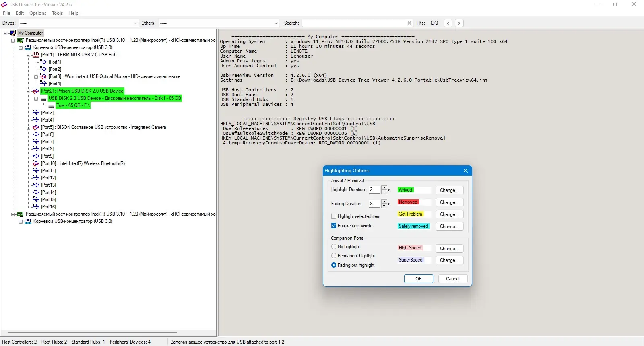
Task: Select the Permanent highlight radio option
Action: [x=334, y=256]
